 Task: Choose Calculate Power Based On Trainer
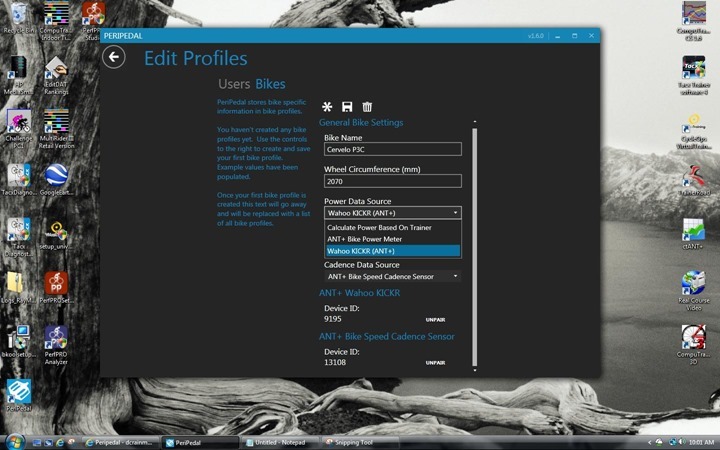click(x=393, y=227)
